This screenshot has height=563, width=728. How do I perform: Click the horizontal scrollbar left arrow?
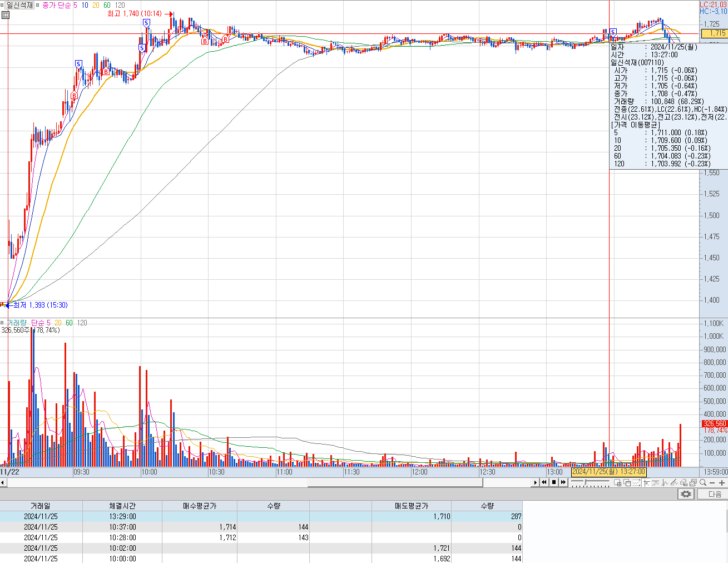pyautogui.click(x=3, y=482)
